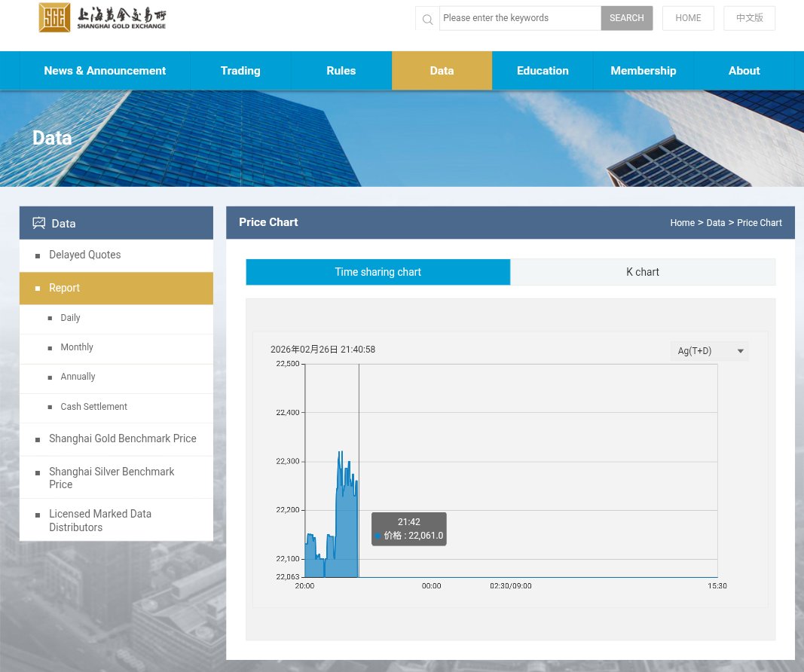Open the Education menu

543,71
